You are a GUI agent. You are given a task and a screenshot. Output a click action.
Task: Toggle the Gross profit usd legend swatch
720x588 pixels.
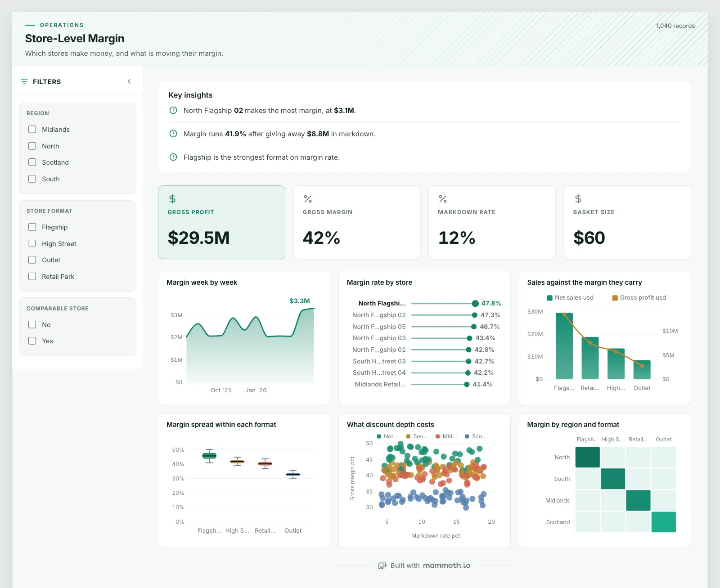615,298
